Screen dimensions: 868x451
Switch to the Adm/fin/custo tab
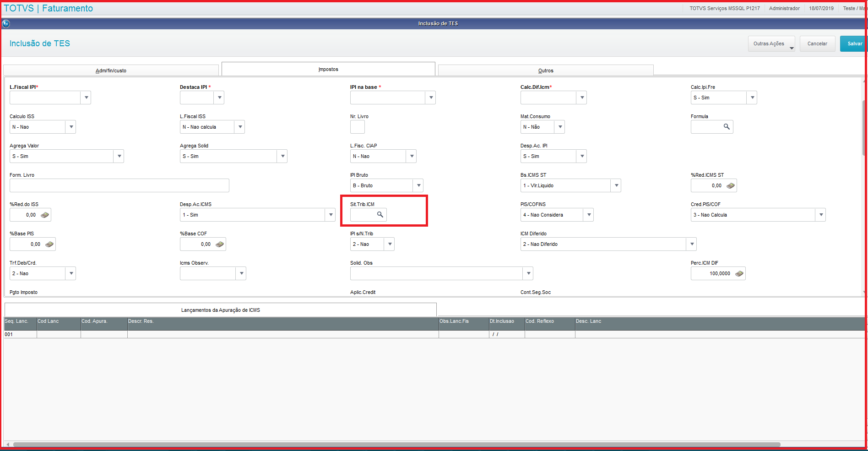pos(111,71)
